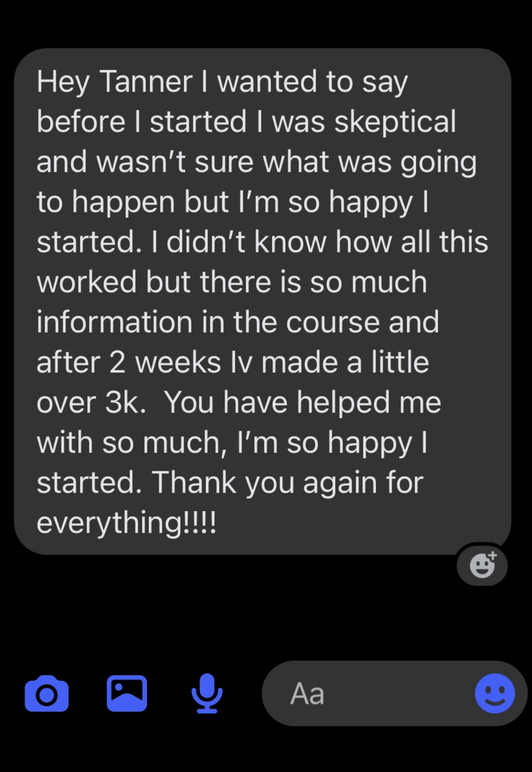532x772 pixels.
Task: Click 'Thank you again for' text
Action: click(288, 483)
